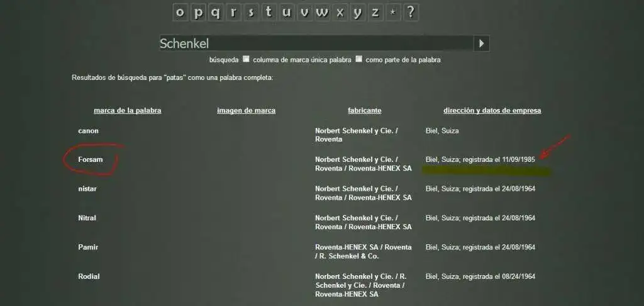Sort by 'dirección y datos de empresa' header
This screenshot has width=644, height=306.
tap(492, 110)
